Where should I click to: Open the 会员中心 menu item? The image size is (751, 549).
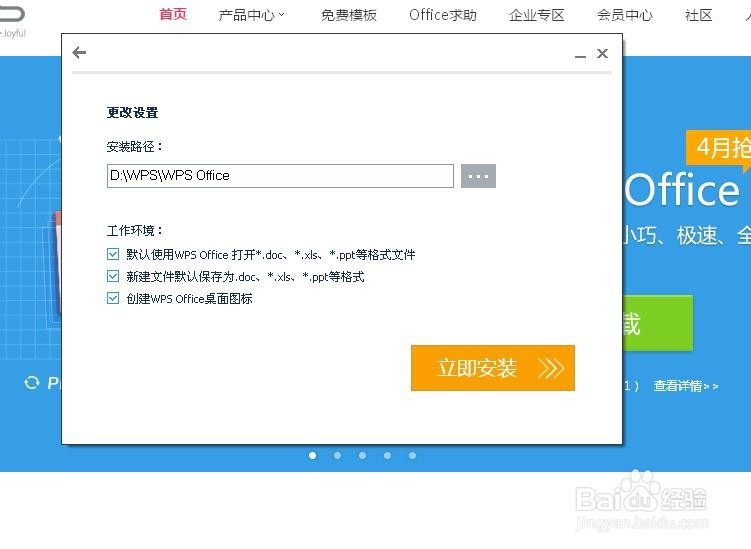pos(625,15)
